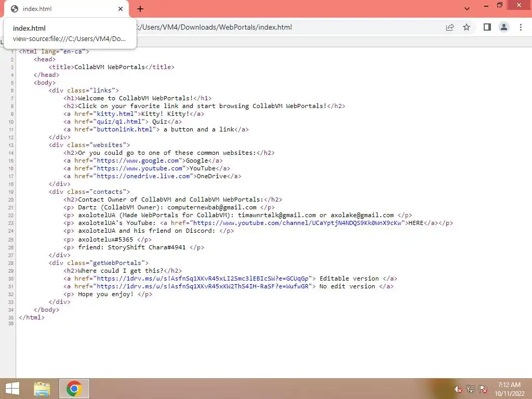Share this page using the share icon

(450, 27)
